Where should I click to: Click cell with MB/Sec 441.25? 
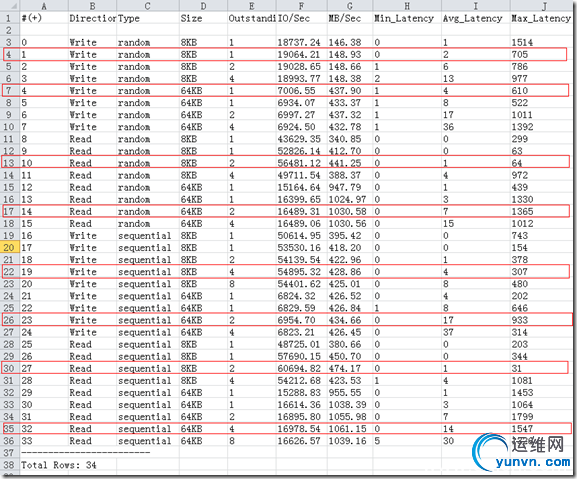click(x=350, y=163)
